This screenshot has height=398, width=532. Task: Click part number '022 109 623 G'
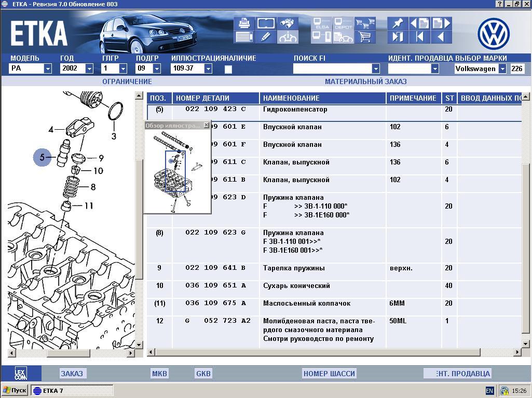[x=215, y=232]
